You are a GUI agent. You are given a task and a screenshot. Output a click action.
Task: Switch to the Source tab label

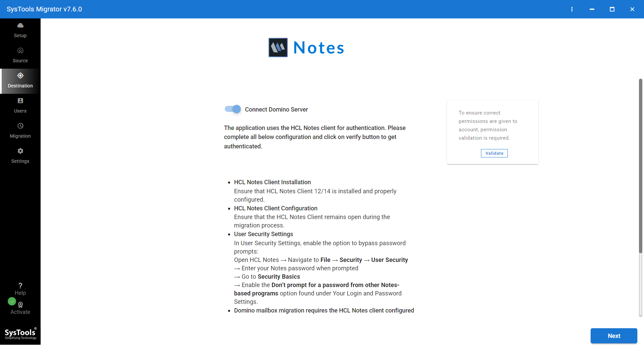20,61
